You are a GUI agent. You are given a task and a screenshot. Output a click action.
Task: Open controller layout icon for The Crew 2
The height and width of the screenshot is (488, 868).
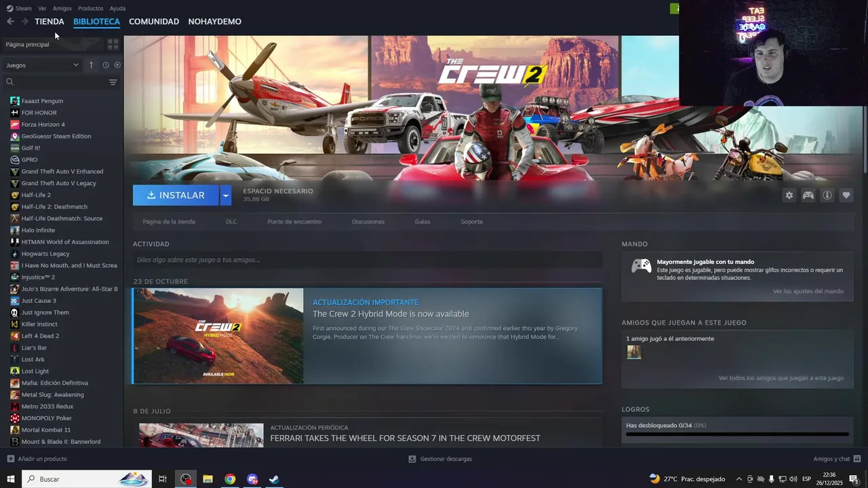tap(808, 195)
